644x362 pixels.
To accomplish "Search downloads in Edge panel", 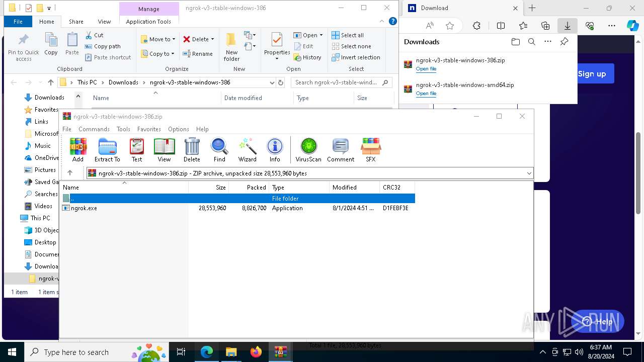I will coord(532,42).
